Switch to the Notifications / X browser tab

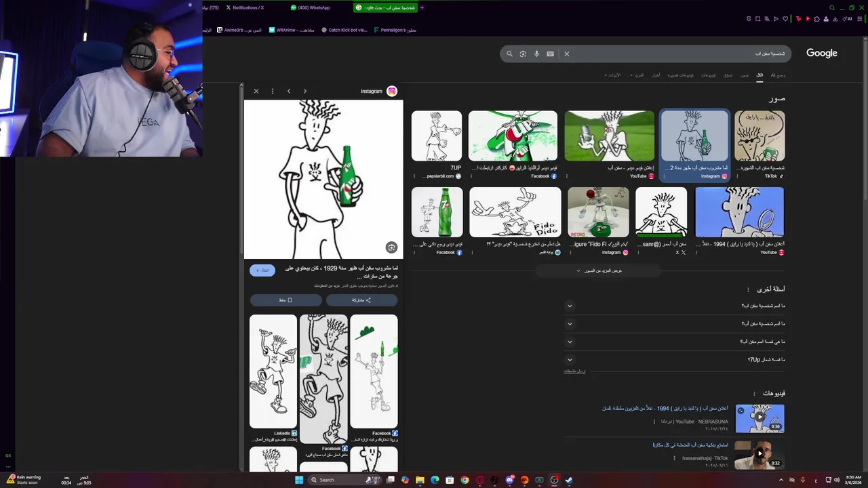click(245, 7)
